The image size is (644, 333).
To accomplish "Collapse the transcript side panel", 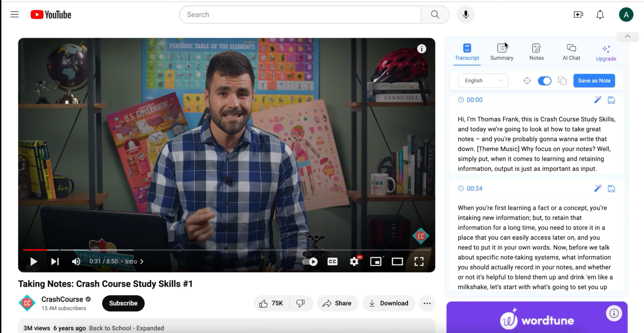I will [x=627, y=37].
